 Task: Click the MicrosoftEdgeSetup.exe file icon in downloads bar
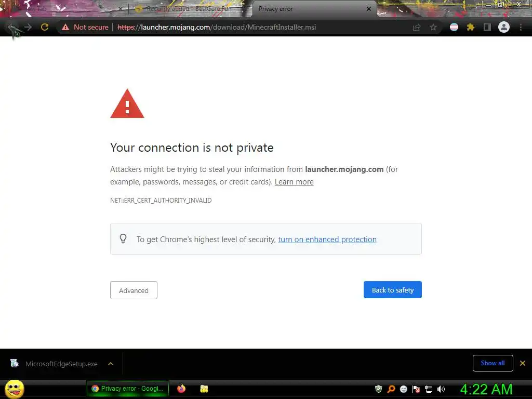14,363
